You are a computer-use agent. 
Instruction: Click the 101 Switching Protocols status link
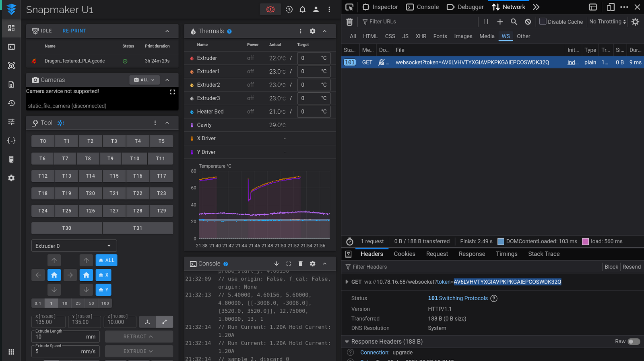point(458,298)
